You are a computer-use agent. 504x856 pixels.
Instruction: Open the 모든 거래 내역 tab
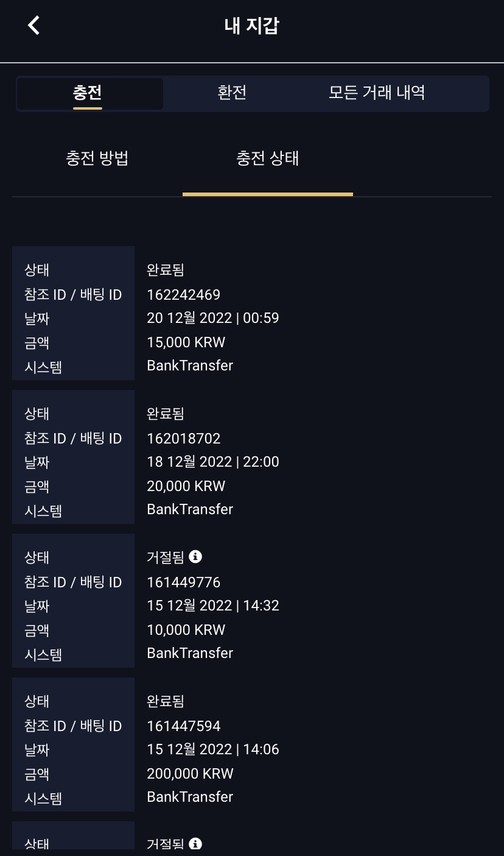(x=377, y=93)
